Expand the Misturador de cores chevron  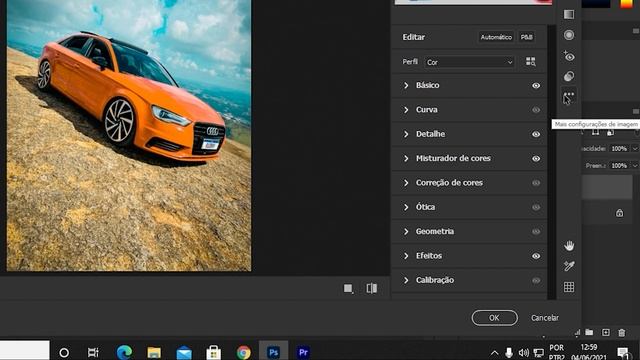[406, 158]
